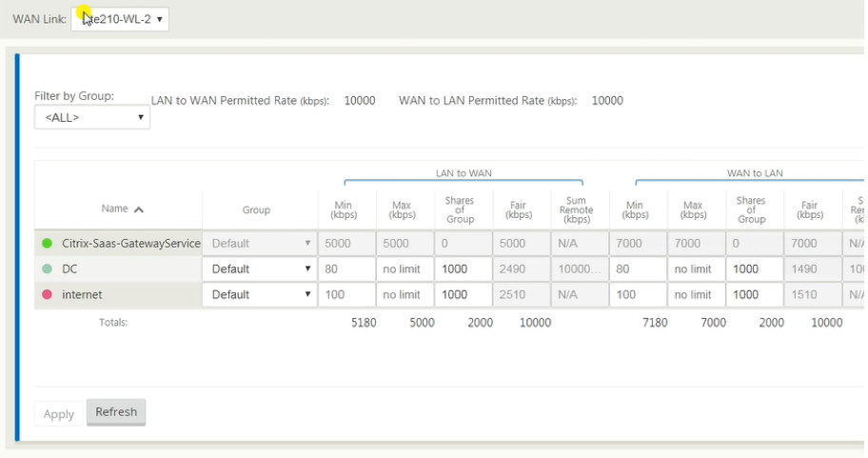Viewport: 868px width, 458px height.
Task: Click the green status dot for Citrix-Saas-GatewayService
Action: (x=47, y=243)
